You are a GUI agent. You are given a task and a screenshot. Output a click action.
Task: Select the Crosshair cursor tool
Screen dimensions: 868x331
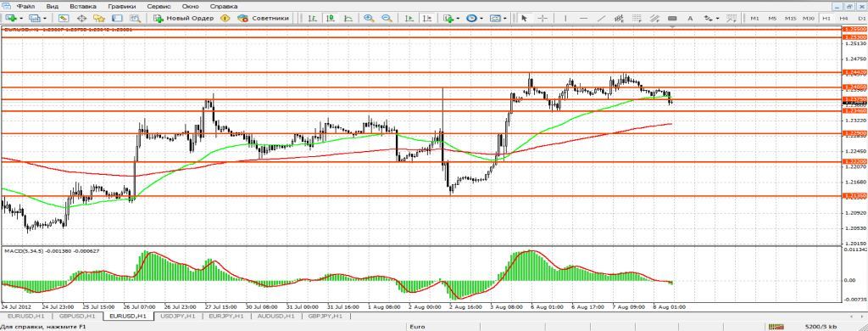(x=542, y=18)
